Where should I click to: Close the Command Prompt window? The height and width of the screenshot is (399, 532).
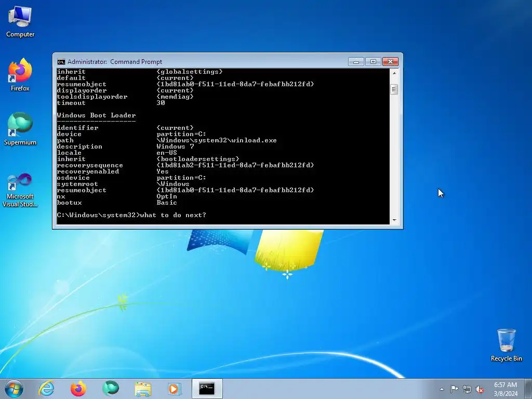click(x=391, y=62)
